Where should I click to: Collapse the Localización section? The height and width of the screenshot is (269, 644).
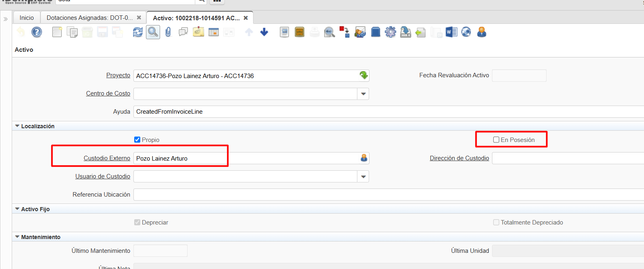coord(17,126)
